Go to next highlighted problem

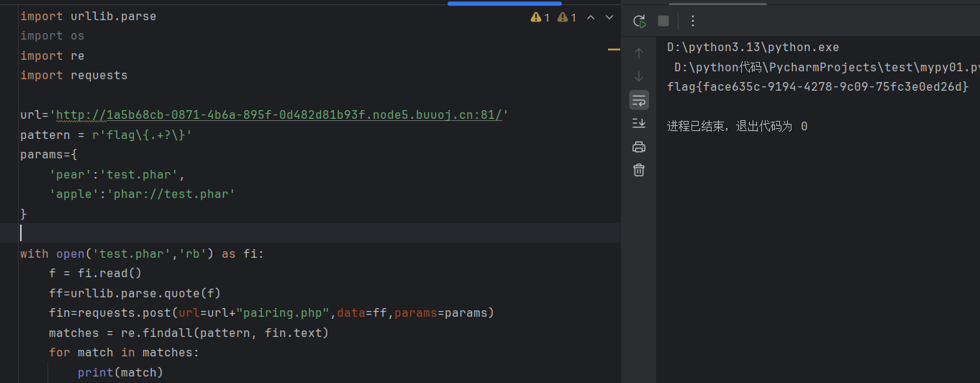point(609,17)
